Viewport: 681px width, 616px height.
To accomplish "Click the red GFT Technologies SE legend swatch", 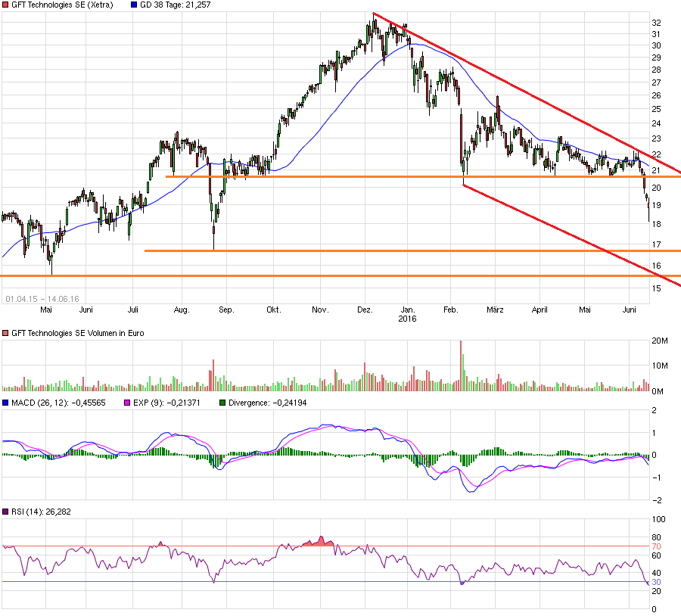I will (5, 5).
